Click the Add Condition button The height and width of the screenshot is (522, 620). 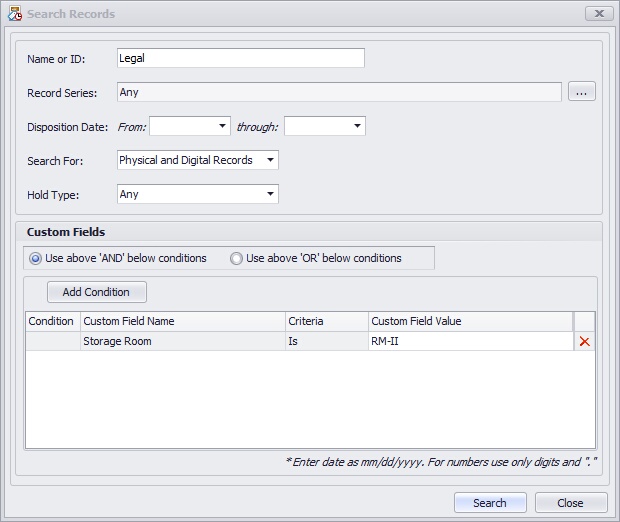click(97, 292)
